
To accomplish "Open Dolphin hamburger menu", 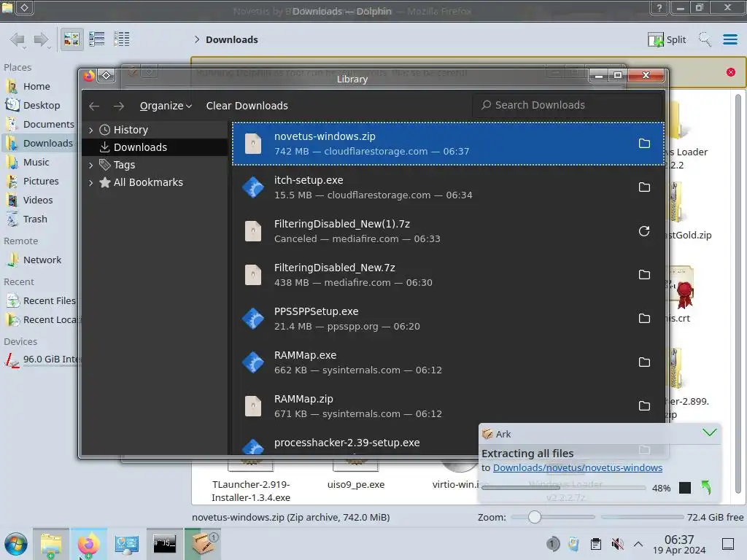I will tap(729, 39).
